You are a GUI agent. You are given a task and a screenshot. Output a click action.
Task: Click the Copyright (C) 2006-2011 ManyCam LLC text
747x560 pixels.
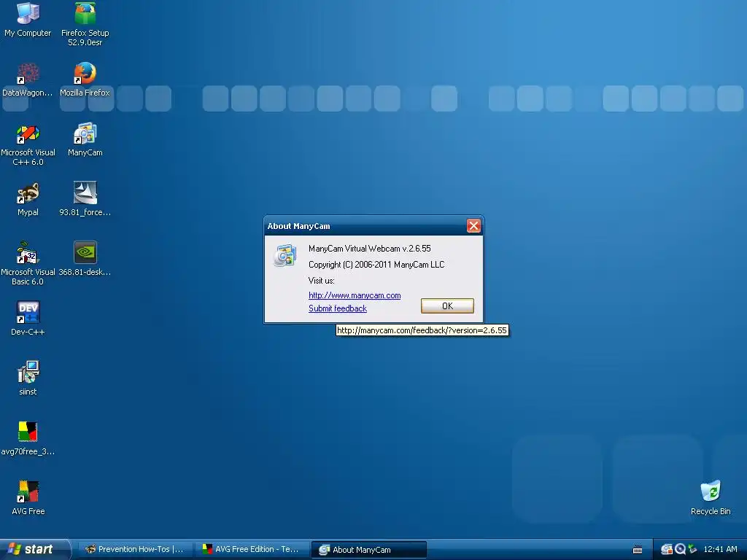tap(376, 265)
